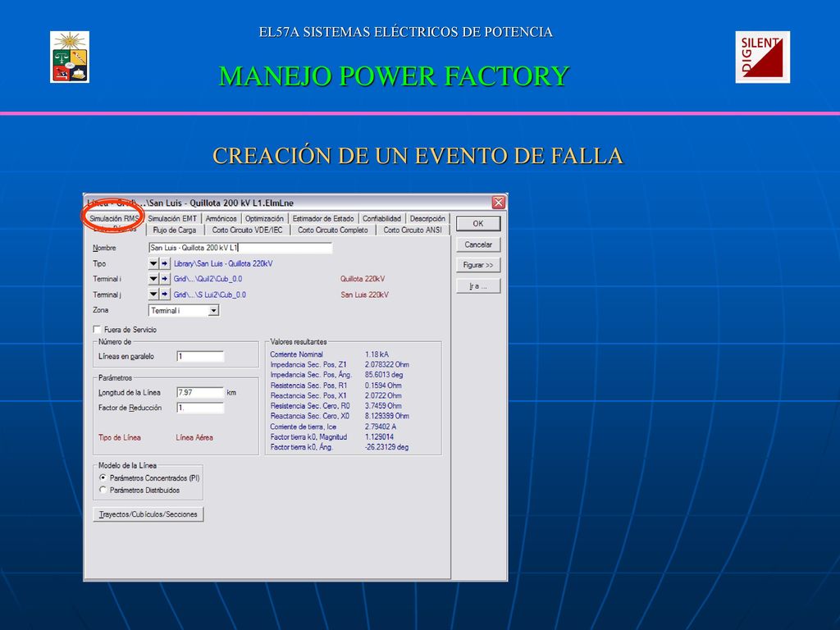The height and width of the screenshot is (630, 840).
Task: Open the Estimador de Estado tab
Action: (323, 218)
